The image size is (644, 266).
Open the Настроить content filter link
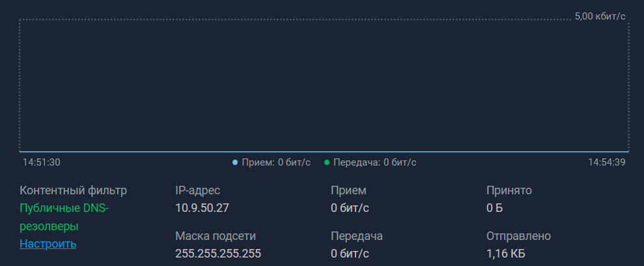(48, 244)
